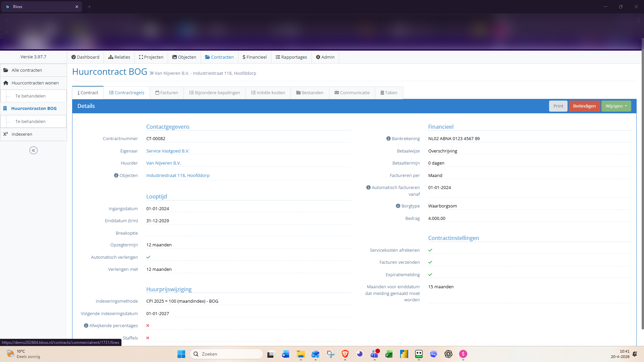Click the Afwijkende percentages info icon

(86, 325)
